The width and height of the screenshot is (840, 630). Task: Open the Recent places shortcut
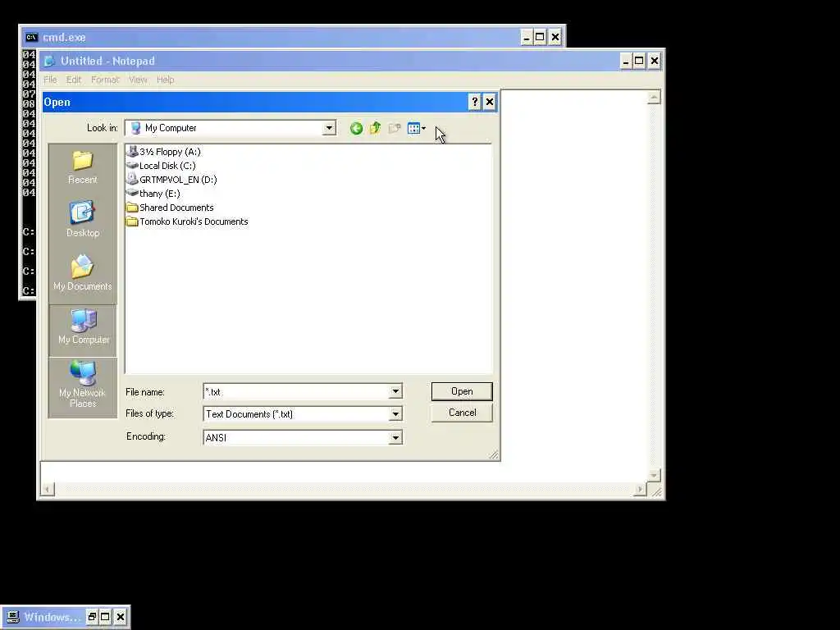(83, 168)
